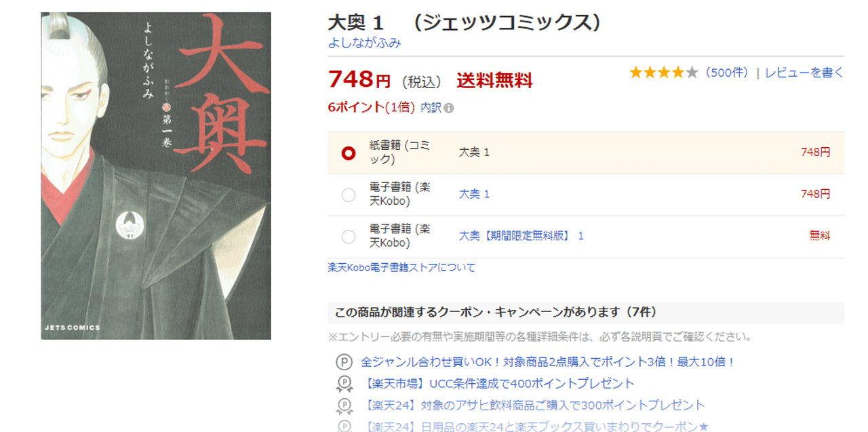Open UCC条件達成で400ポイントプレゼント link

point(498,384)
